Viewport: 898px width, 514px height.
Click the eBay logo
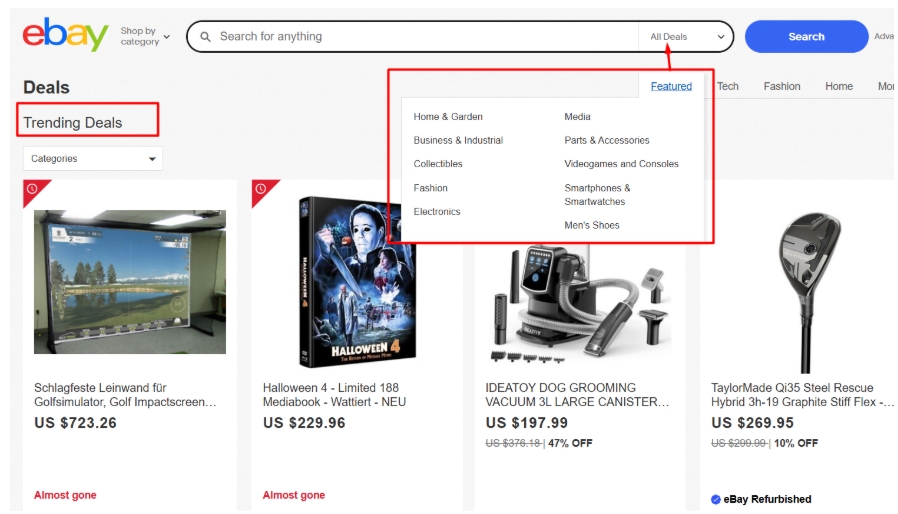click(65, 34)
